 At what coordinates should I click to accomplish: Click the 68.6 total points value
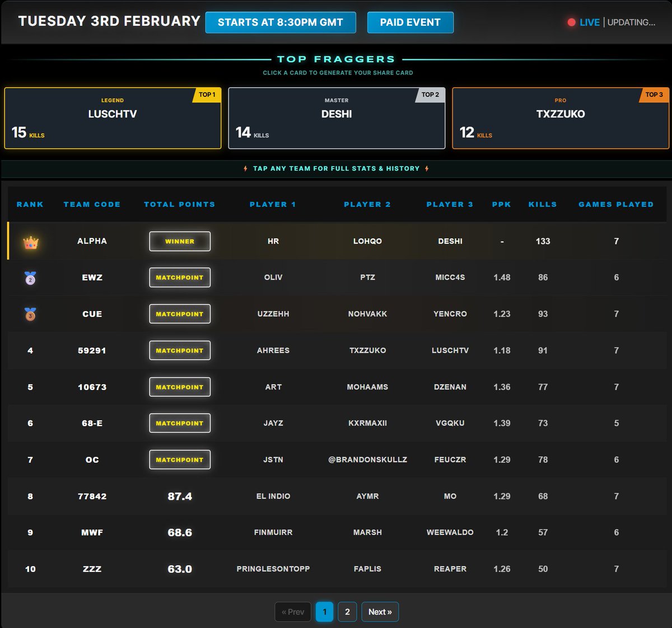180,532
